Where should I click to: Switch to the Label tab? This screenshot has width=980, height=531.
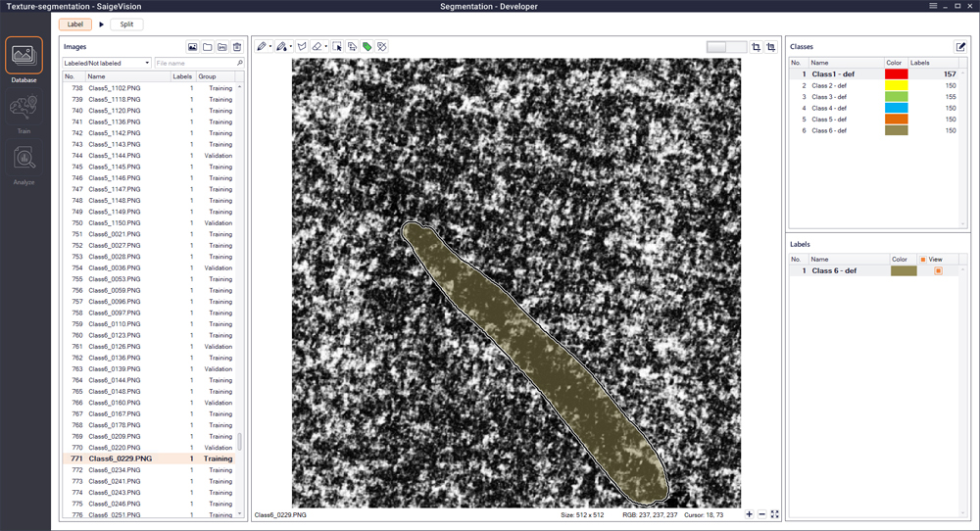(75, 24)
